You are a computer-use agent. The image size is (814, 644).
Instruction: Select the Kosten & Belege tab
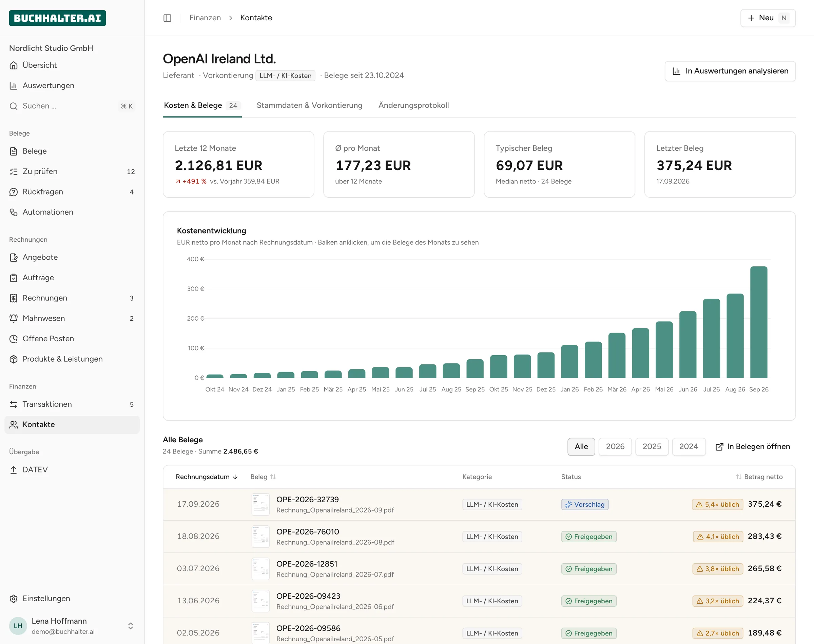click(202, 105)
